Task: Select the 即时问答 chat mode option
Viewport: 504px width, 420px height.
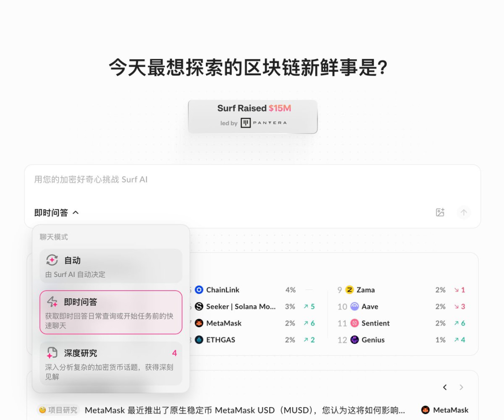Action: click(x=111, y=312)
